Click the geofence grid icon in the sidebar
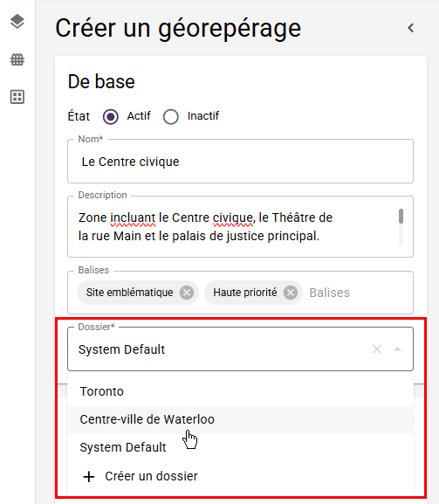The width and height of the screenshot is (439, 504). pyautogui.click(x=17, y=59)
